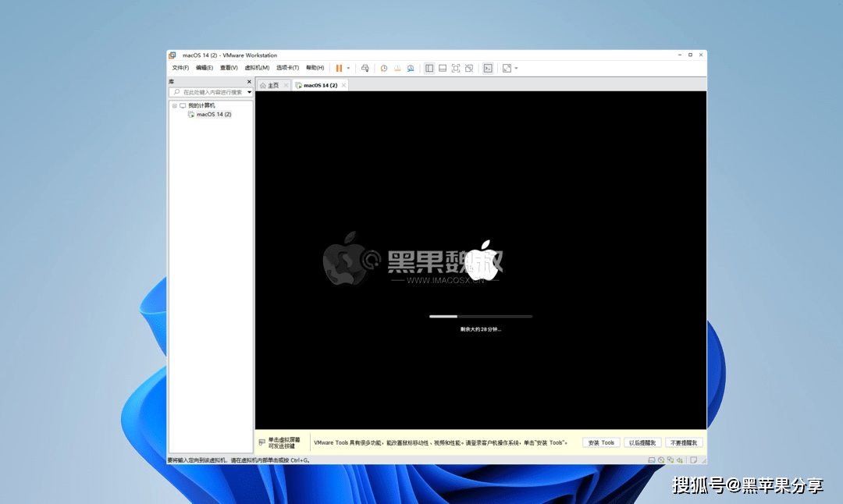Pause the virtual machine with the orange pause icon

[339, 68]
